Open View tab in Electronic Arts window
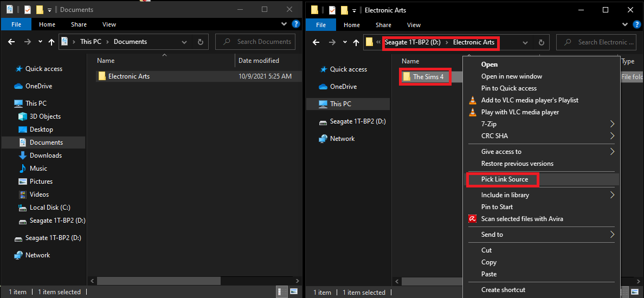The width and height of the screenshot is (644, 298). (x=414, y=24)
